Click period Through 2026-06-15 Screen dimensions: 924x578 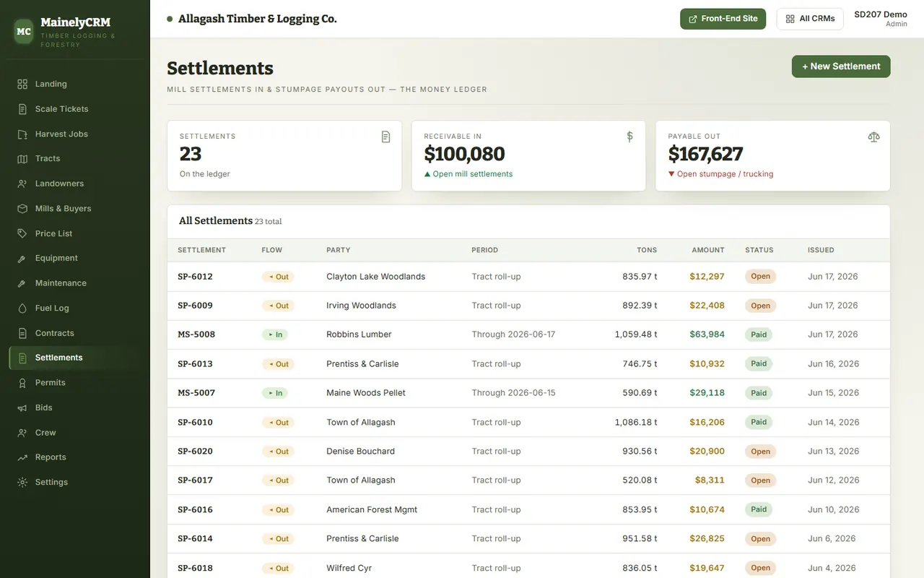coord(513,393)
